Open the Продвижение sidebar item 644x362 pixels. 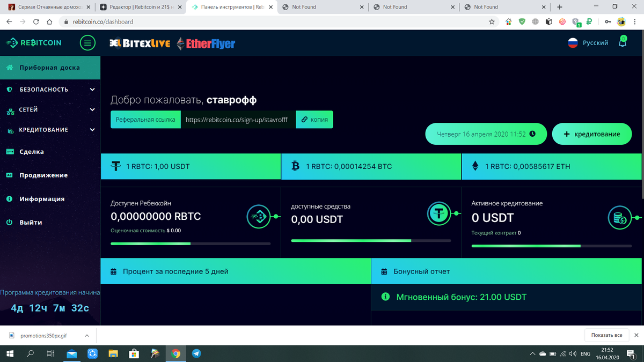[x=50, y=175]
